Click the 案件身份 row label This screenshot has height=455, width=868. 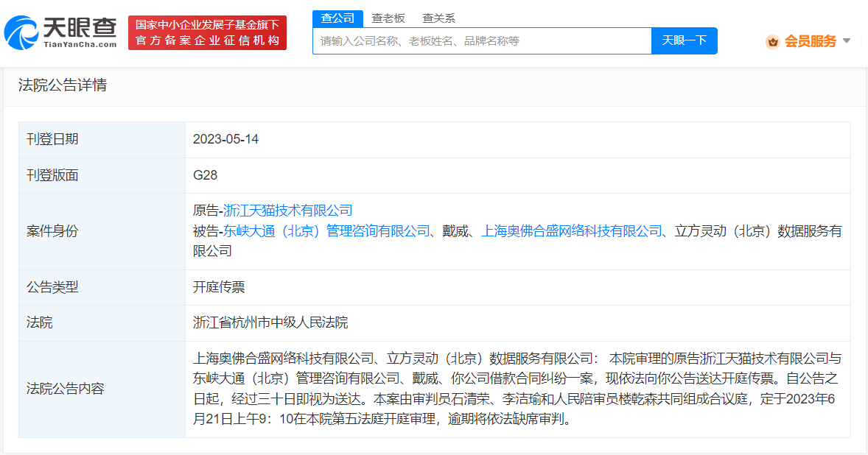[52, 231]
